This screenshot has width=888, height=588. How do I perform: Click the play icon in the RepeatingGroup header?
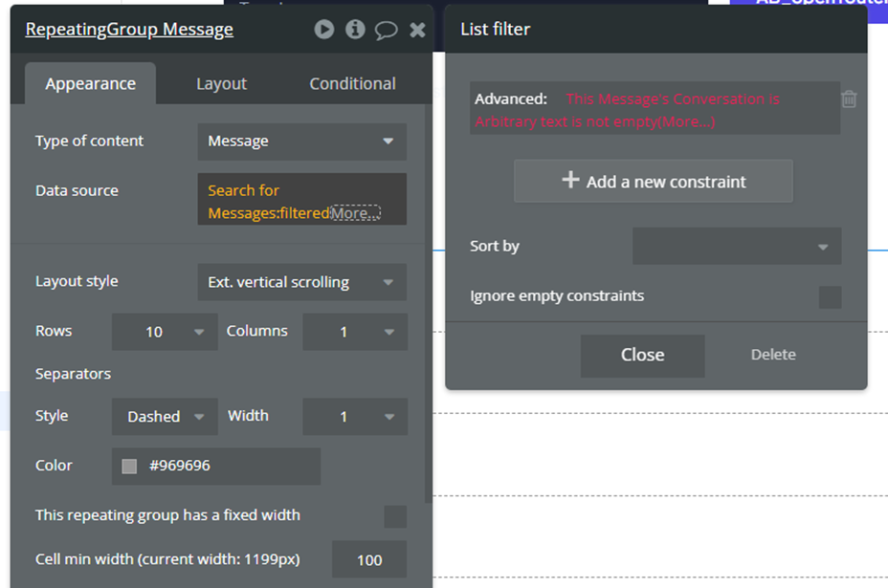tap(324, 30)
